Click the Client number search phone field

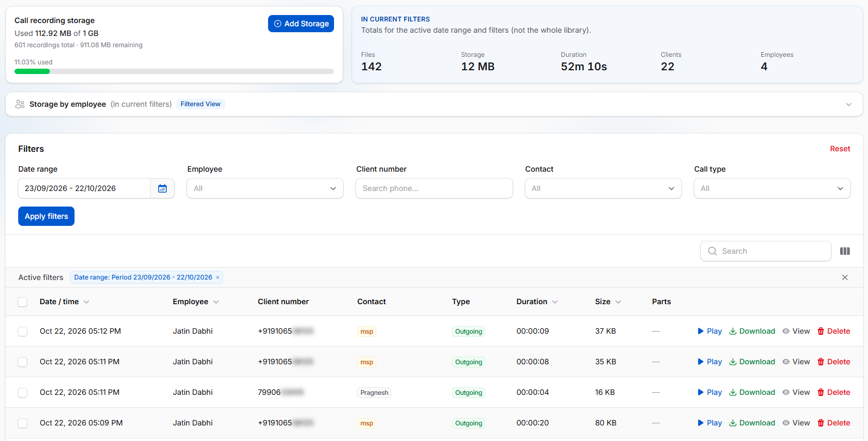(434, 188)
